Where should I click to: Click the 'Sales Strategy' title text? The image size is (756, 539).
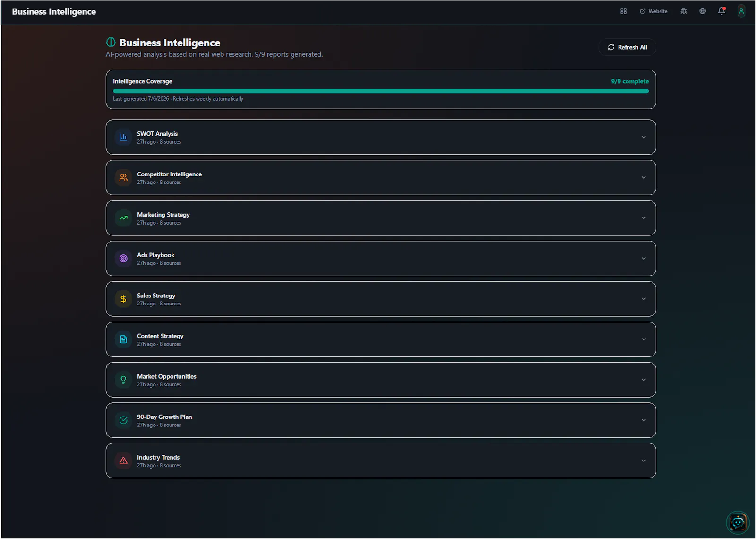156,296
